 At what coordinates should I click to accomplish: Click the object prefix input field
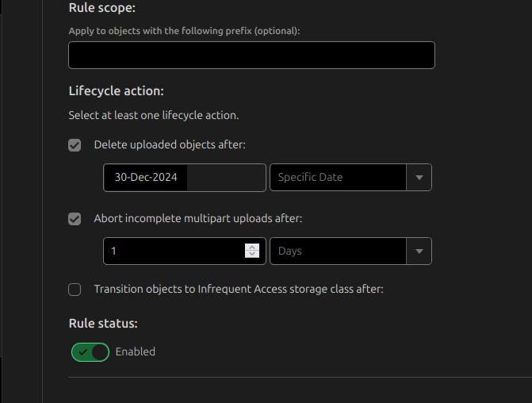point(251,55)
